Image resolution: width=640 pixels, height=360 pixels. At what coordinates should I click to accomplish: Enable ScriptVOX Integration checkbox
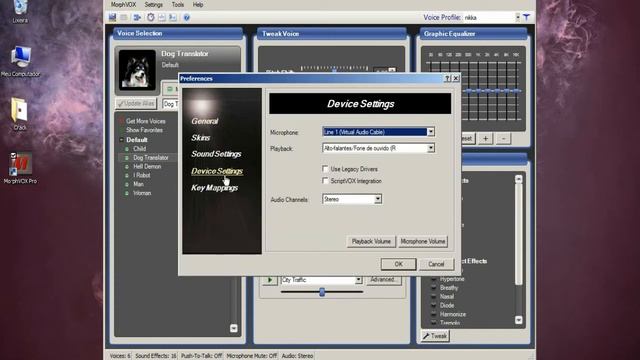325,180
